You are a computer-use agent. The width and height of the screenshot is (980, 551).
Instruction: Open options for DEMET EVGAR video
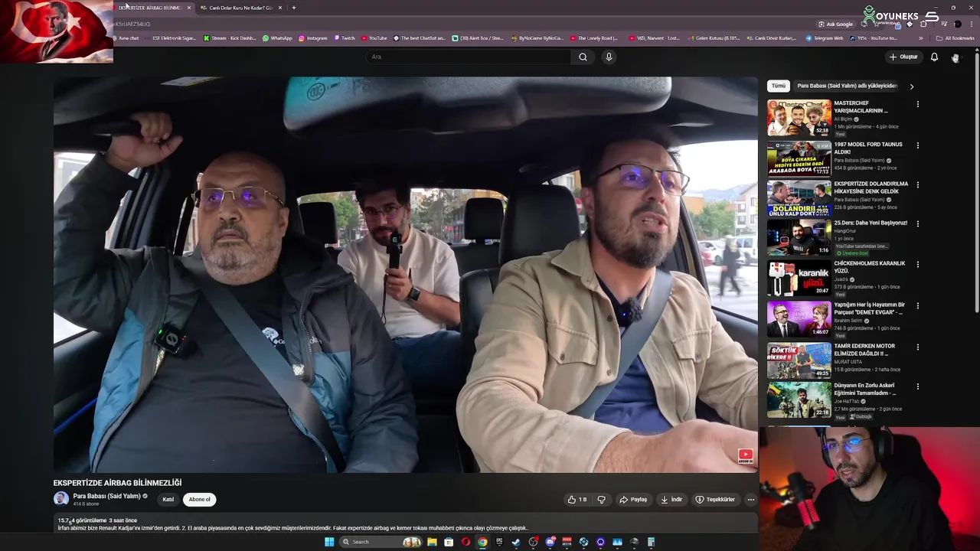pyautogui.click(x=917, y=306)
